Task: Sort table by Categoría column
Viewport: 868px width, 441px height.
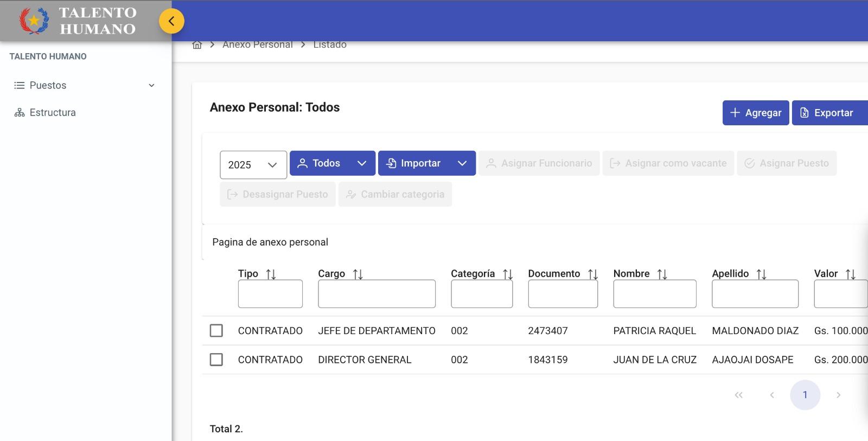Action: [507, 274]
